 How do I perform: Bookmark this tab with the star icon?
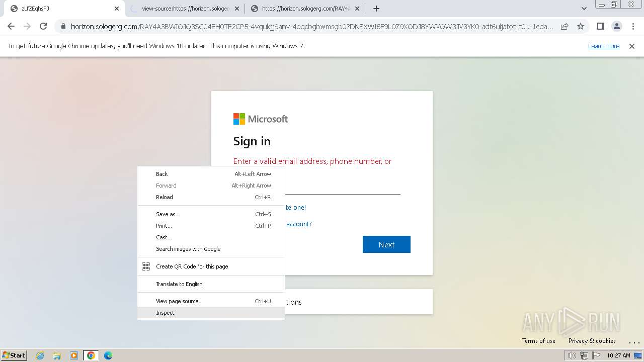click(581, 26)
